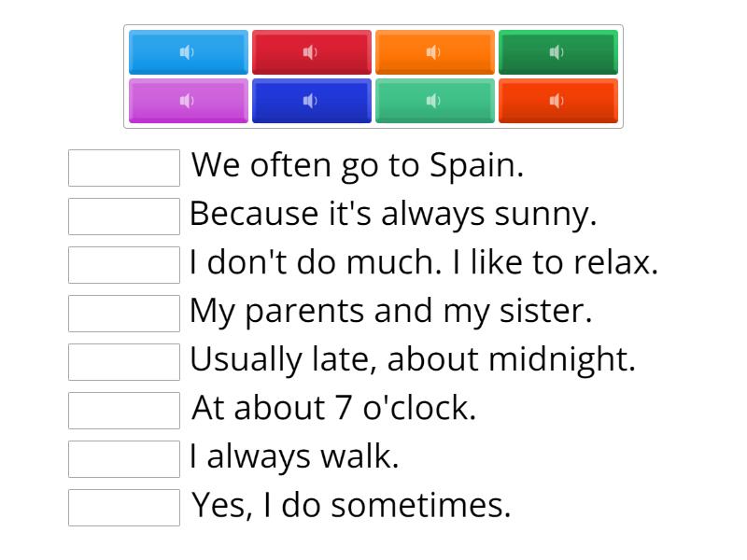747x560 pixels.
Task: Play the teal green audio tile
Action: (435, 101)
